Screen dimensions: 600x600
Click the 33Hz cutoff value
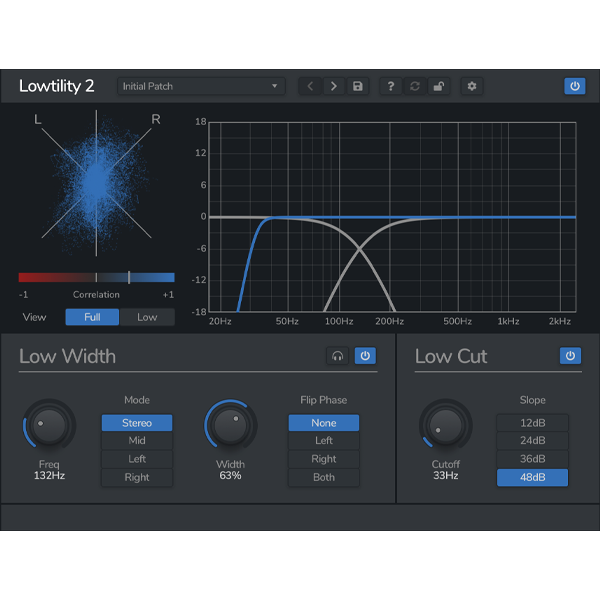click(446, 476)
